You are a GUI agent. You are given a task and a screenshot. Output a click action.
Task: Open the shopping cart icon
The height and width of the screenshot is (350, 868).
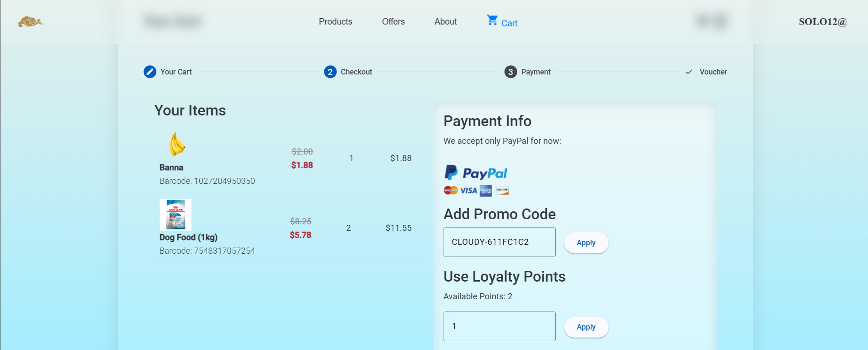[x=492, y=20]
